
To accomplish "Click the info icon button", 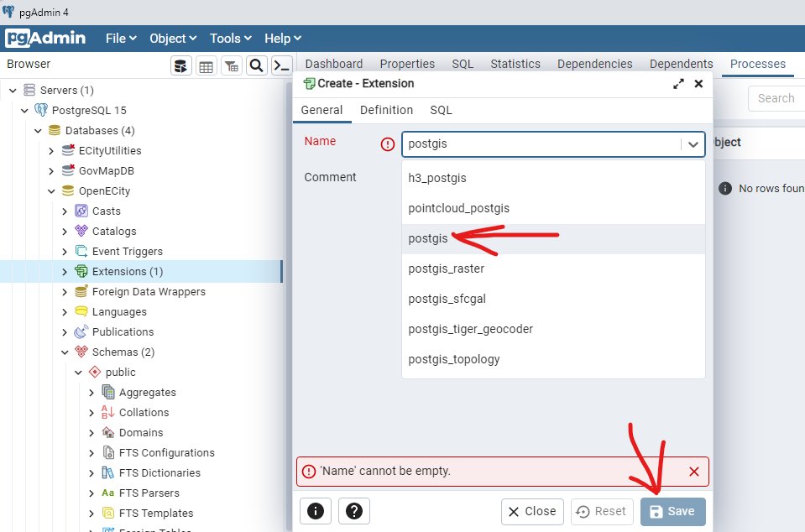I will [316, 511].
